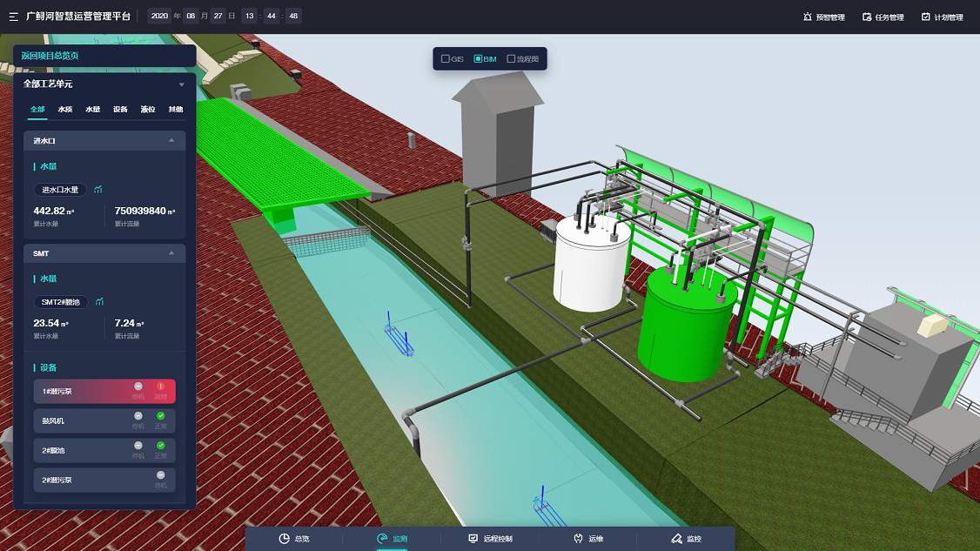
Task: Toggle the BIM view checkbox
Action: click(478, 59)
